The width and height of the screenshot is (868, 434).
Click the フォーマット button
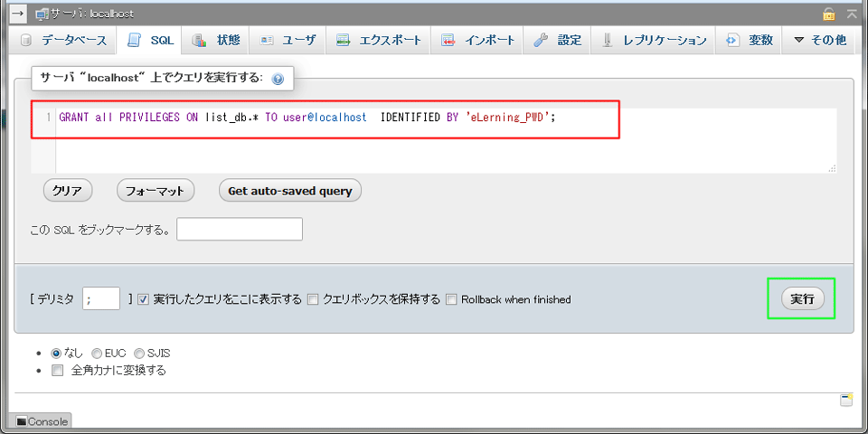coord(155,191)
